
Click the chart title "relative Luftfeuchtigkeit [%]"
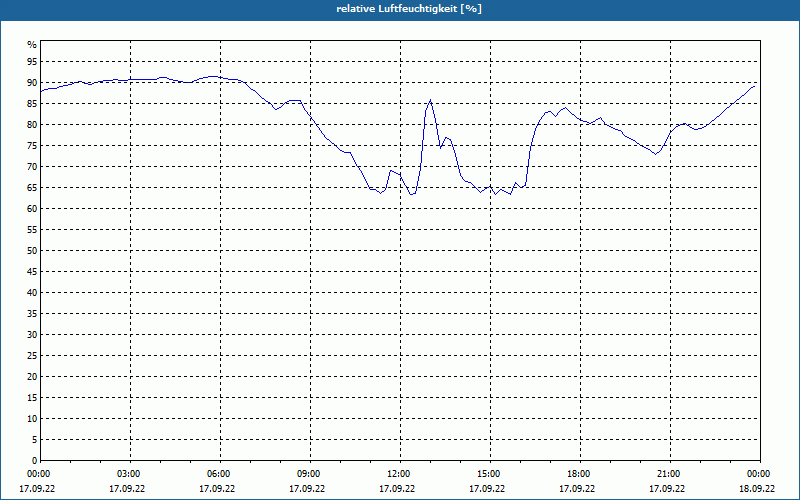[409, 9]
